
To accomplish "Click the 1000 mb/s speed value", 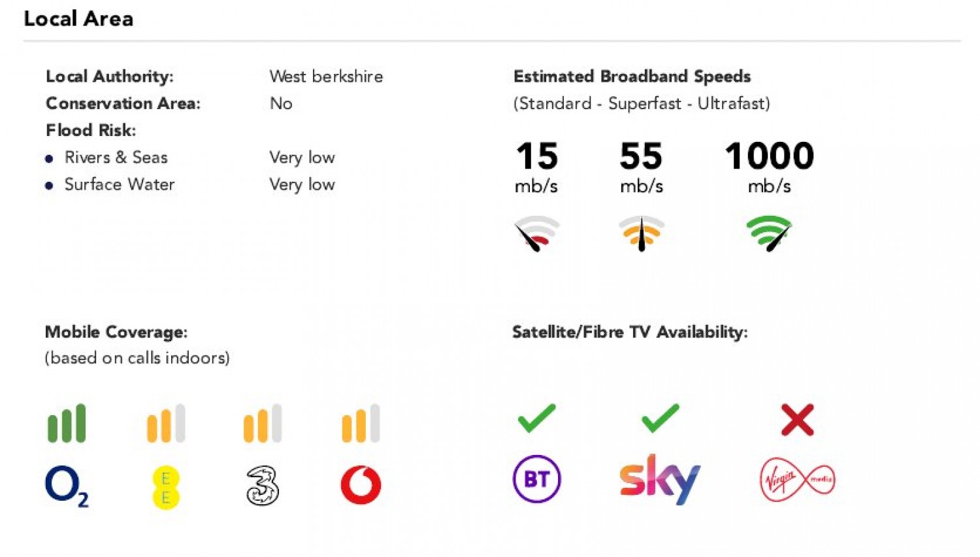I will (769, 157).
